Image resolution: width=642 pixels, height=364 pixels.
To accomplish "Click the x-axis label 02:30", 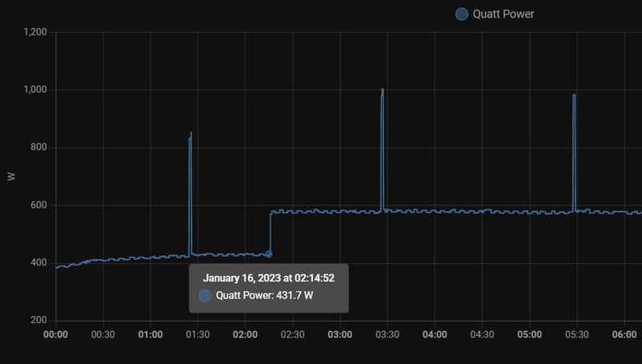I will (293, 334).
